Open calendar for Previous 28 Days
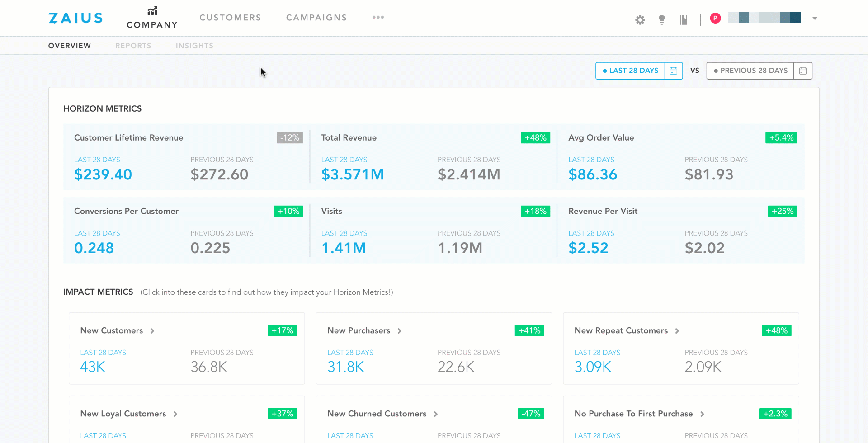This screenshot has width=868, height=443. [803, 71]
